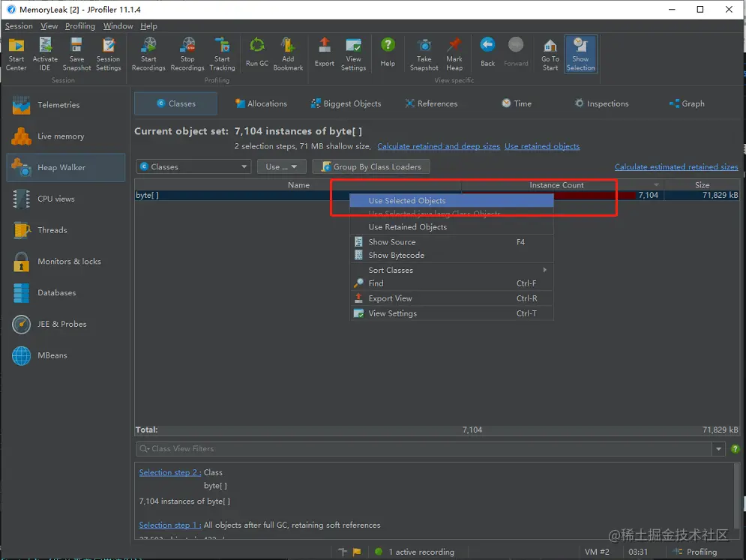Open Session Settings from the toolbar
The width and height of the screenshot is (746, 560).
click(x=109, y=54)
